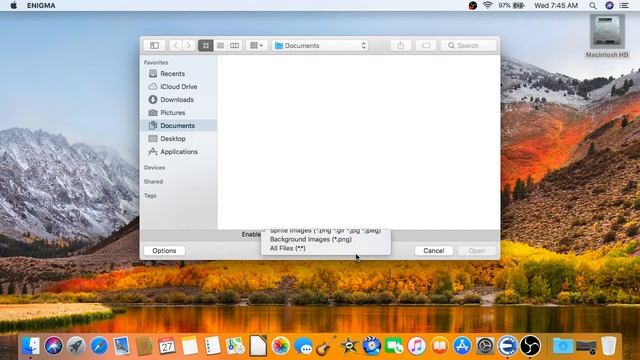Open Spotlight search in menu bar
The height and width of the screenshot is (360, 640).
click(593, 5)
